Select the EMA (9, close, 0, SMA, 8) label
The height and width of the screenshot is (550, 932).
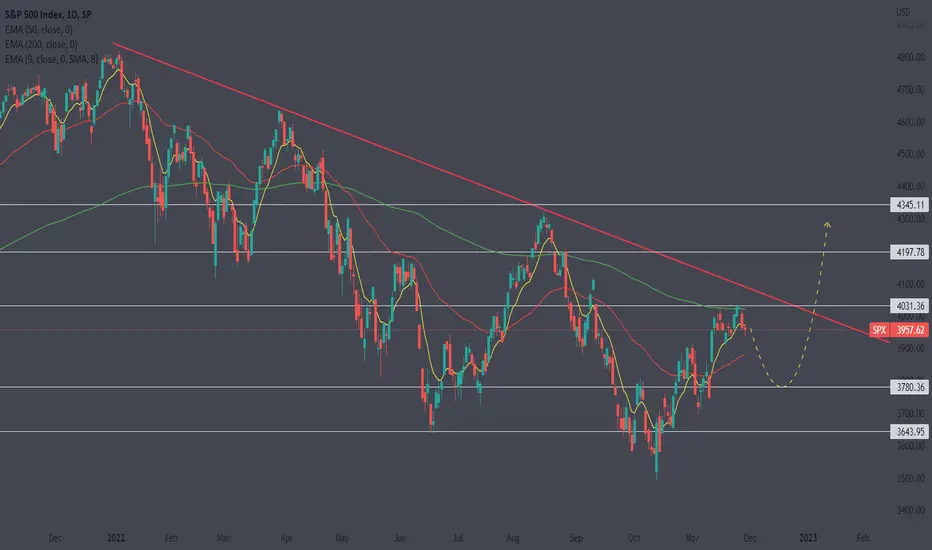pos(51,59)
